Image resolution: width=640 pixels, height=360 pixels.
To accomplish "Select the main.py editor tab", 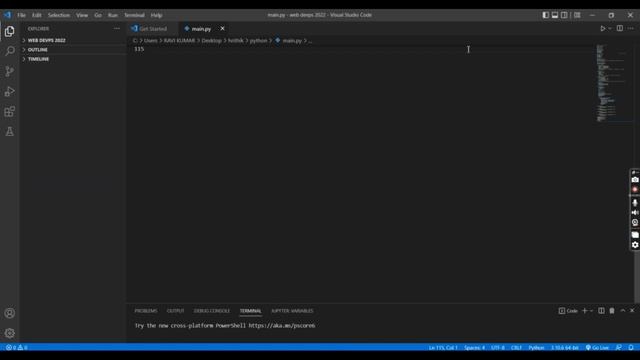I will pos(201,29).
